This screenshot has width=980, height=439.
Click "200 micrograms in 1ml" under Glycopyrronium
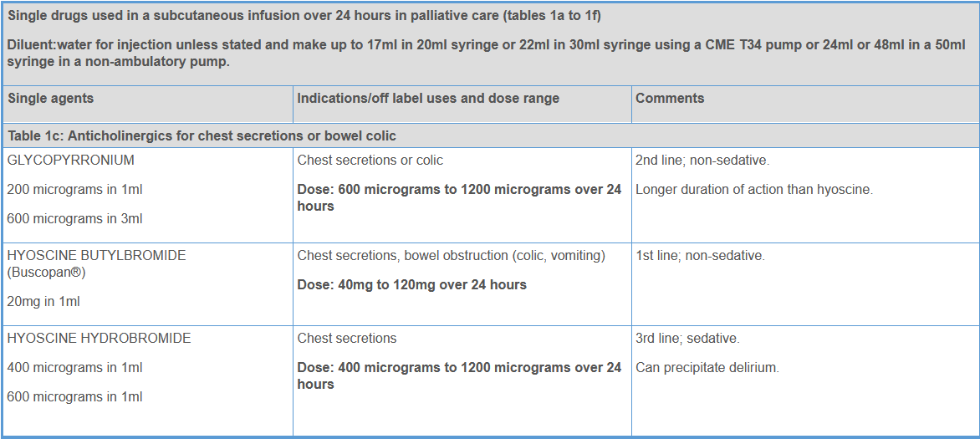74,190
